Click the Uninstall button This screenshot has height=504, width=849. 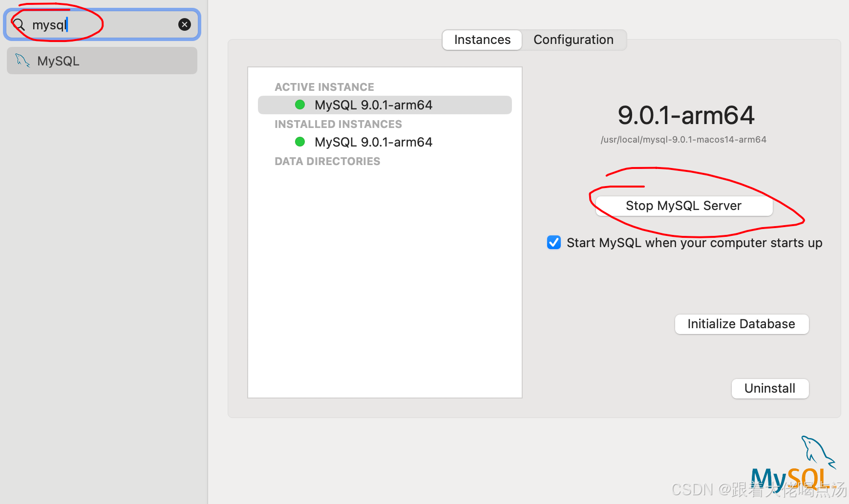point(770,388)
